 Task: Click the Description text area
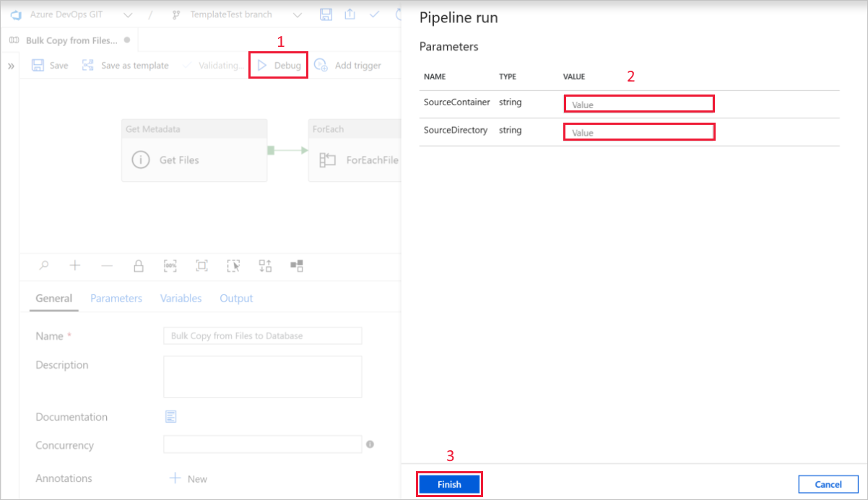pos(263,376)
